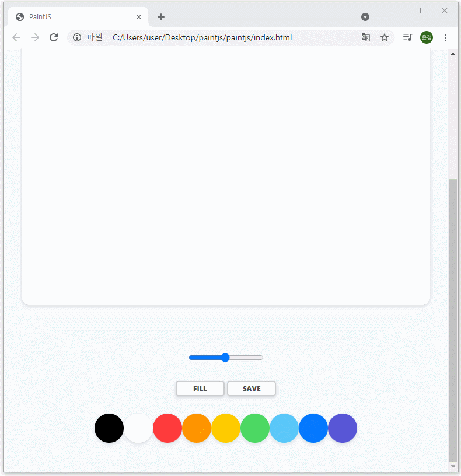The height and width of the screenshot is (476, 461).
Task: Click the scrollbar up arrow
Action: (x=453, y=54)
